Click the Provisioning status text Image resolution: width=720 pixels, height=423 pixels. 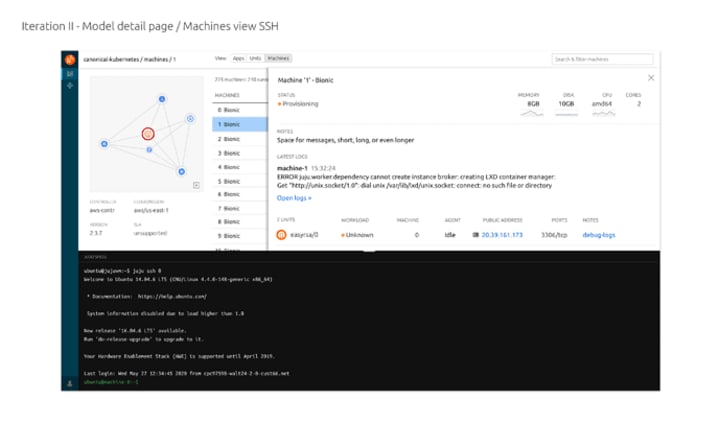tap(298, 104)
